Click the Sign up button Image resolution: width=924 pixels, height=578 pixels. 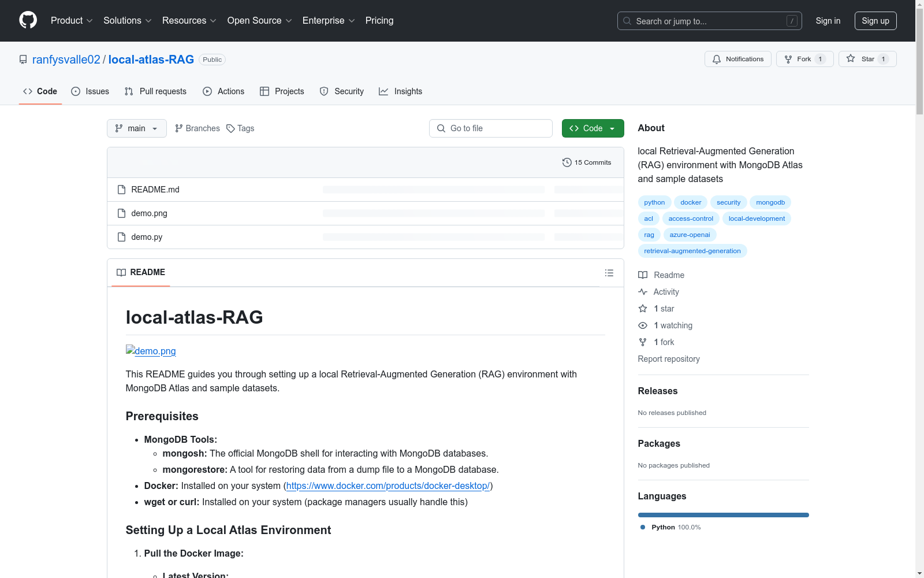[875, 21]
